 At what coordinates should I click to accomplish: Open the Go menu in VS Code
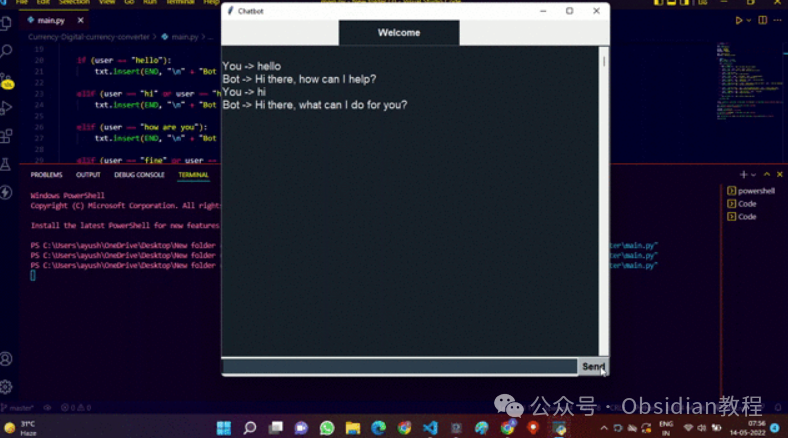(x=129, y=3)
